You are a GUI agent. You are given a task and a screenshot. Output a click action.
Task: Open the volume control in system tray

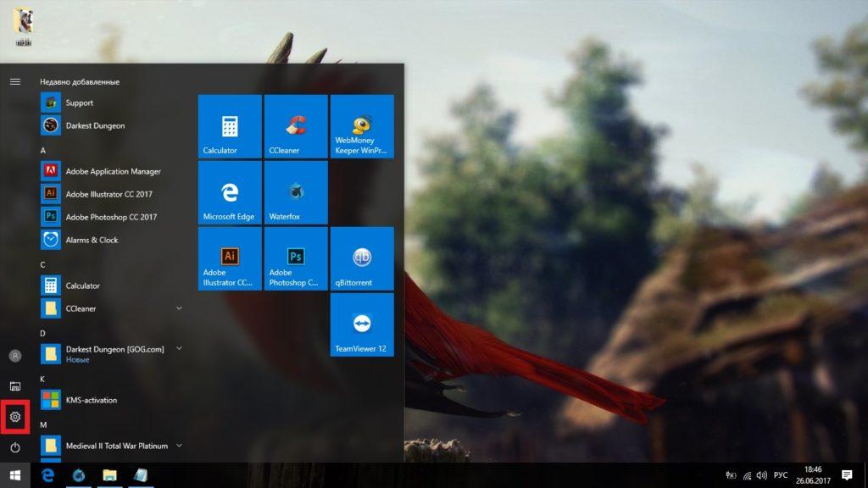762,475
